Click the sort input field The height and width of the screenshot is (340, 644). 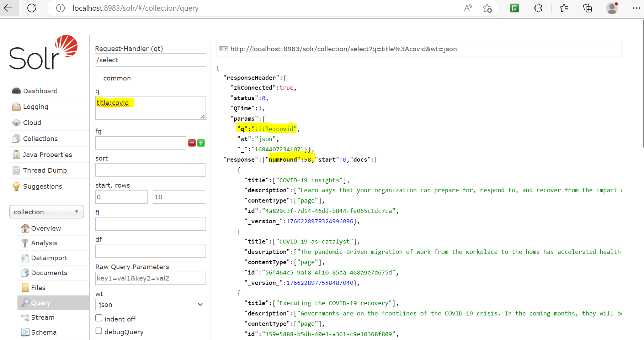click(x=150, y=170)
